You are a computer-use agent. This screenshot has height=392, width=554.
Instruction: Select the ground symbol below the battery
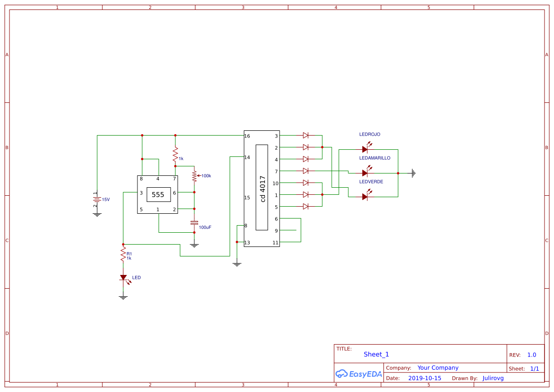pyautogui.click(x=97, y=213)
